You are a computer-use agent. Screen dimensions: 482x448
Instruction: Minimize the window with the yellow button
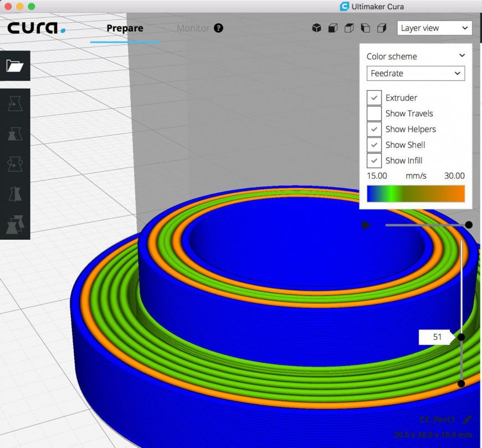[x=20, y=7]
